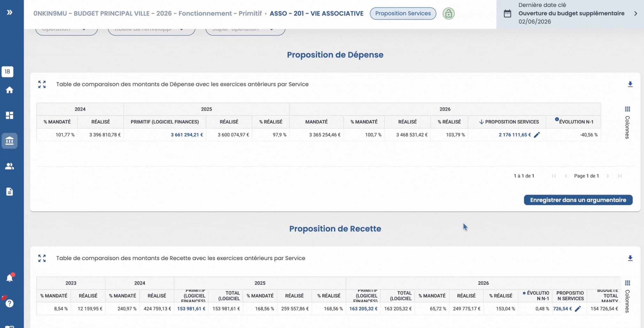Open Colonnes panel of the Recette table
This screenshot has height=328, width=644.
(627, 296)
